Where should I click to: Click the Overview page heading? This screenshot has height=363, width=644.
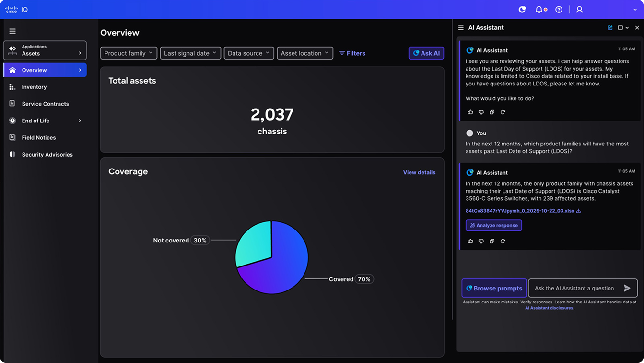(x=120, y=33)
